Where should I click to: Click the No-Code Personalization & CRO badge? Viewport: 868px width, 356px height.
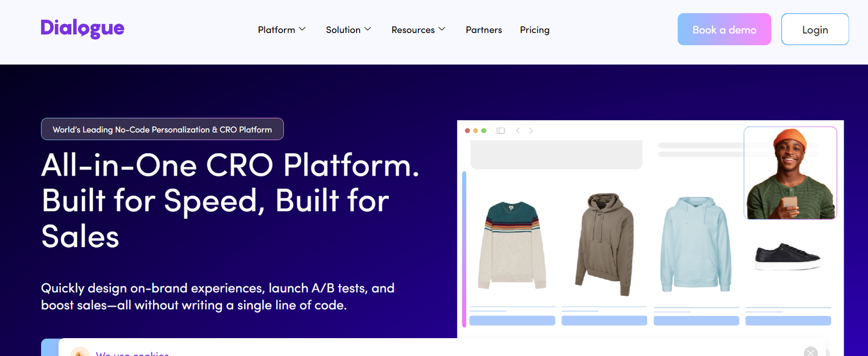(x=162, y=130)
